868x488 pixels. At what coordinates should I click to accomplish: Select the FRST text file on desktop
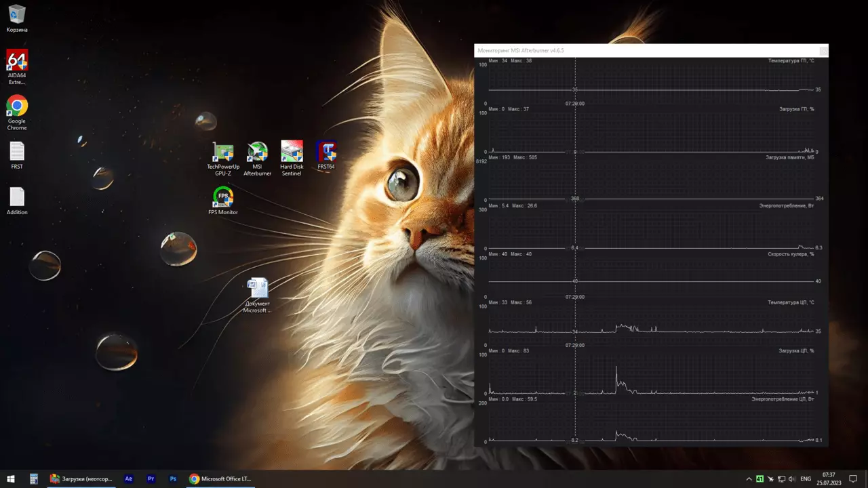(17, 155)
